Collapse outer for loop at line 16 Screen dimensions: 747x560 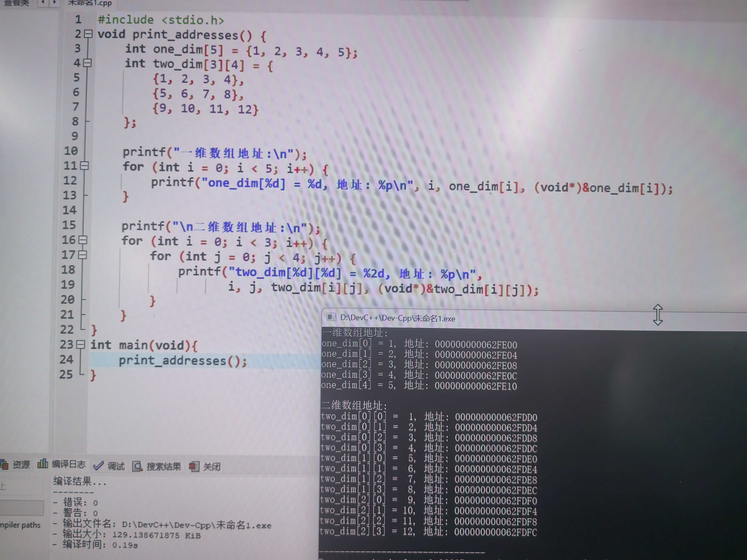coord(83,240)
